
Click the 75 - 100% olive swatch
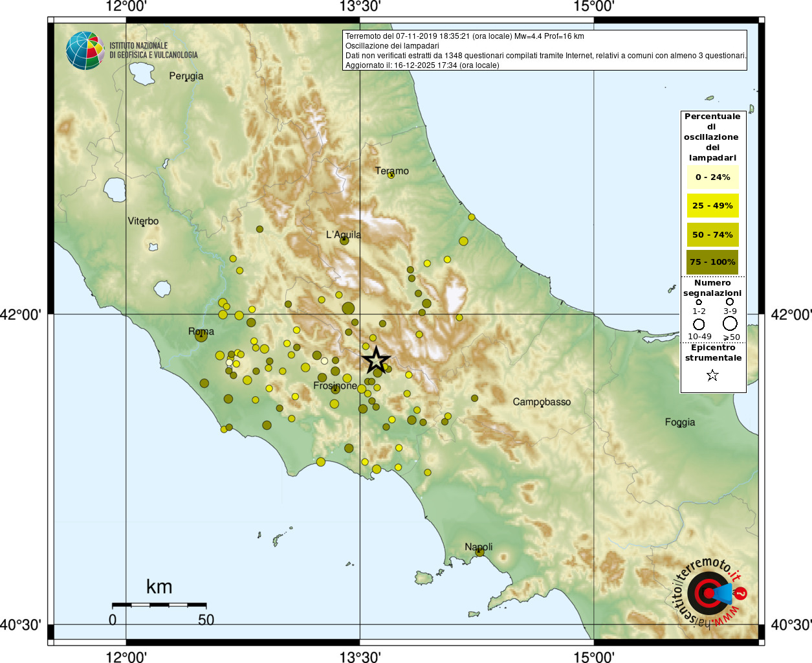click(x=712, y=262)
